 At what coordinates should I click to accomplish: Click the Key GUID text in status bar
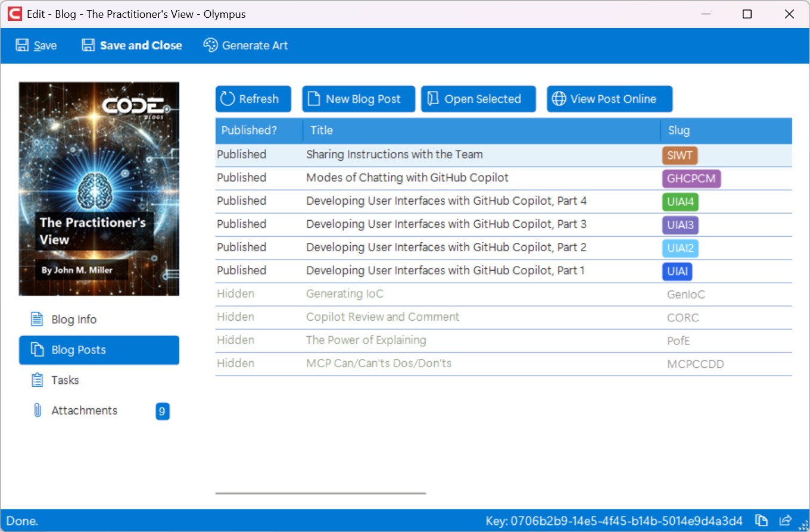click(x=614, y=521)
